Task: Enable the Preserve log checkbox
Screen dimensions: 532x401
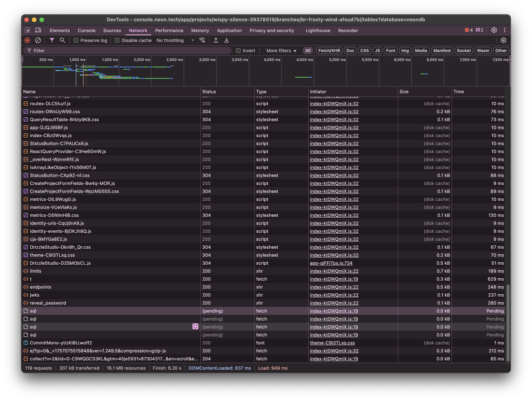Action: click(x=76, y=40)
